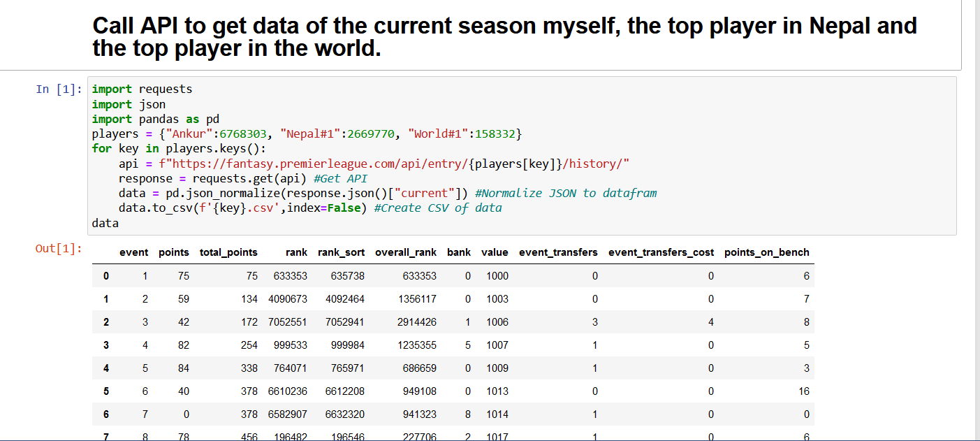The image size is (980, 441).
Task: Click the 'value' column header
Action: pyautogui.click(x=495, y=252)
